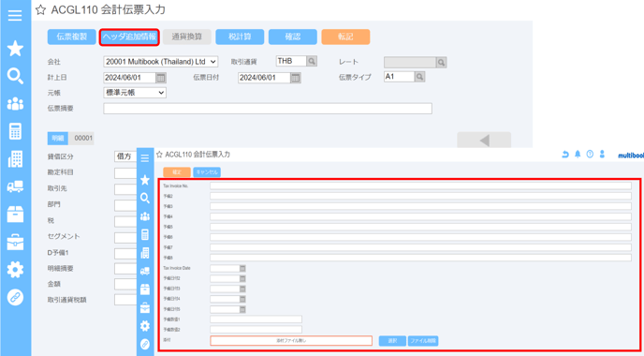The height and width of the screenshot is (356, 644).
Task: Open the calendar picker for 伝票日付
Action: coord(295,78)
